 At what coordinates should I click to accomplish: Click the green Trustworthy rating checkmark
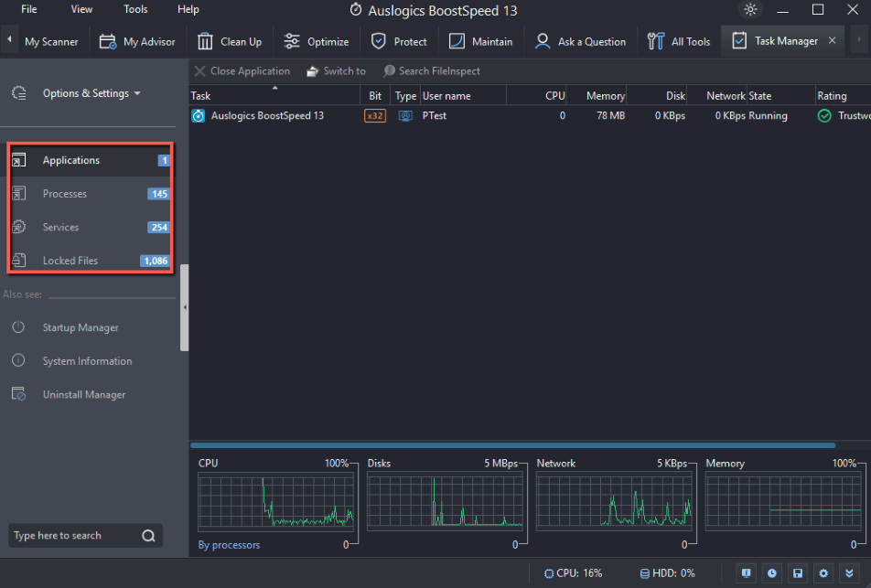[x=824, y=115]
